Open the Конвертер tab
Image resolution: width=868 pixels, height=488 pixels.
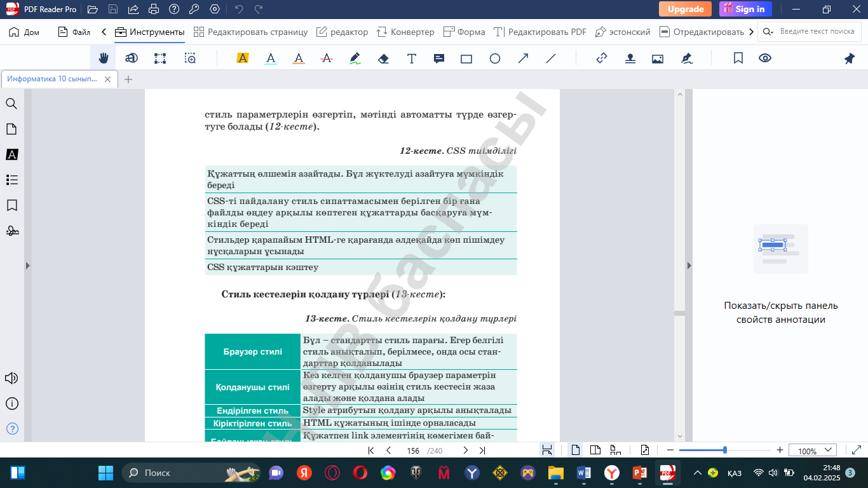tap(405, 32)
